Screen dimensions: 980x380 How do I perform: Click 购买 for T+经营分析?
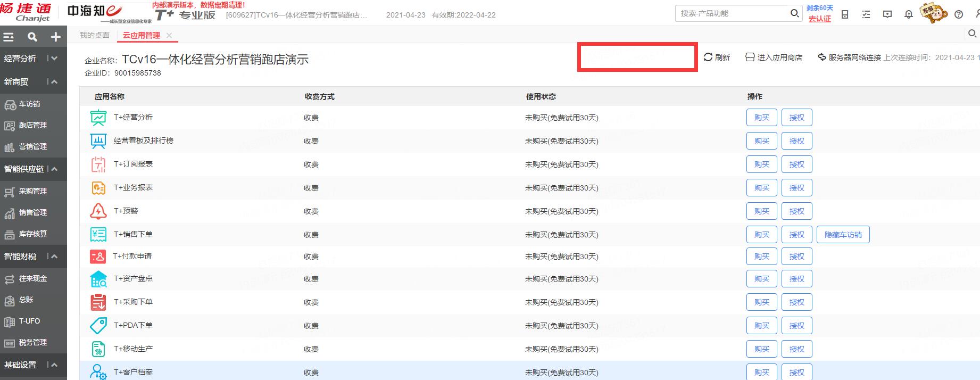click(x=762, y=118)
